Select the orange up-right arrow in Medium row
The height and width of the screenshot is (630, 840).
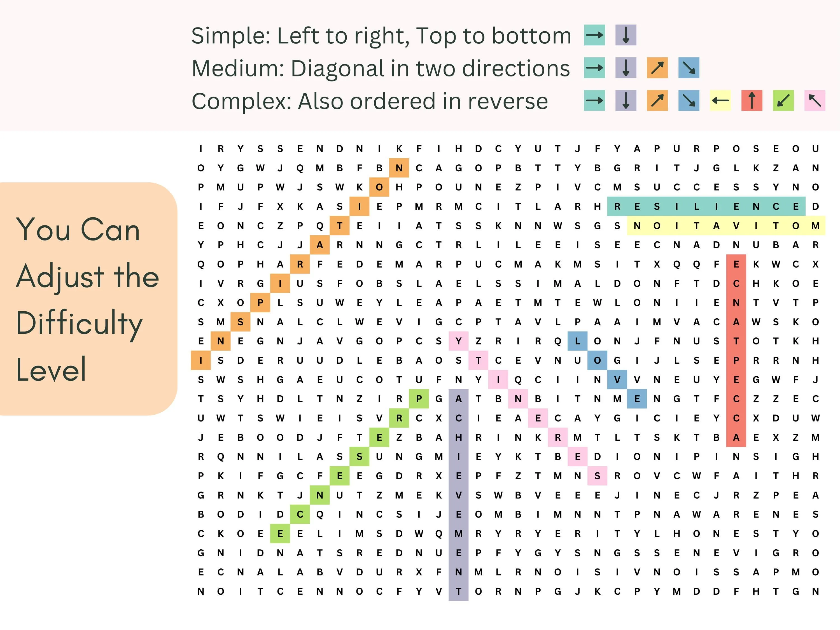[x=657, y=68]
